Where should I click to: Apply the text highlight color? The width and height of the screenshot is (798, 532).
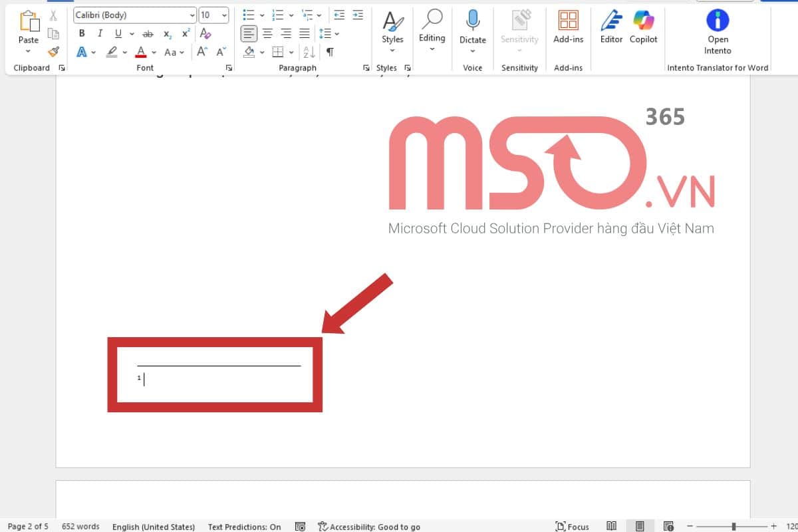[112, 52]
